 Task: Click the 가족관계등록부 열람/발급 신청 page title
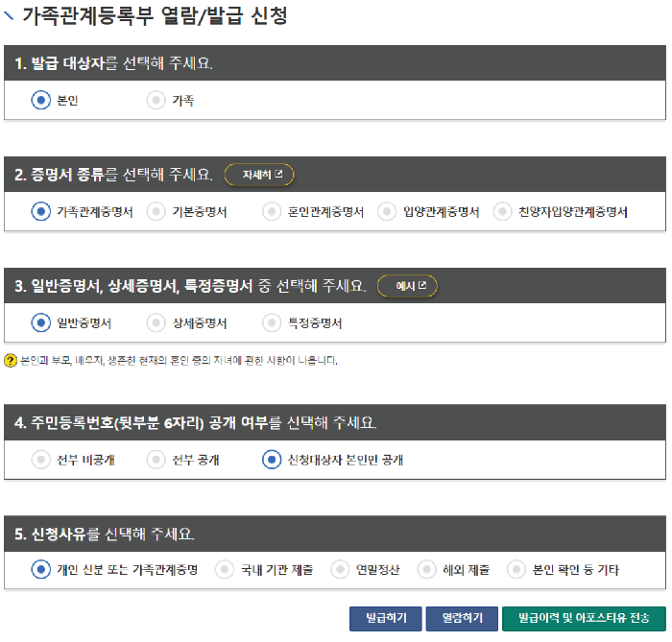point(155,16)
